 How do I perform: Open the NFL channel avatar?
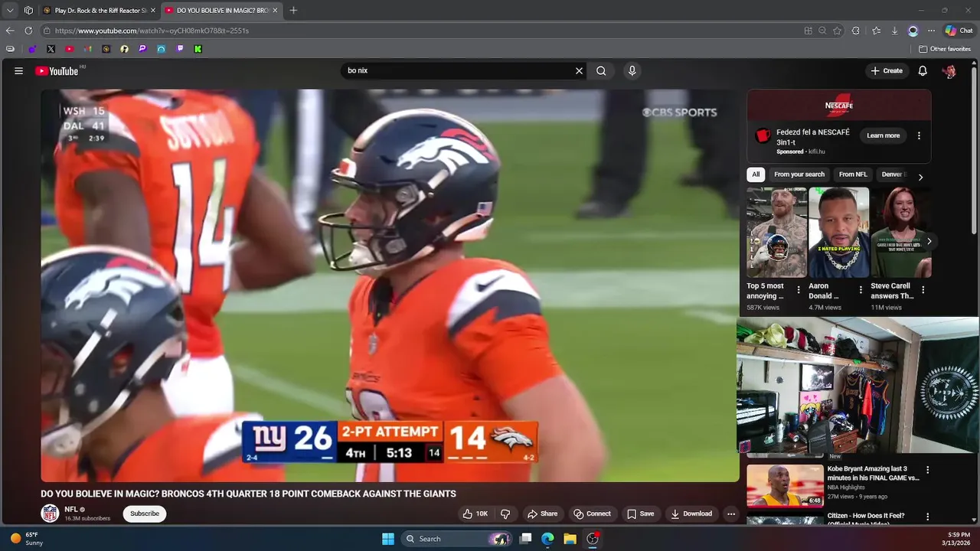pyautogui.click(x=50, y=514)
